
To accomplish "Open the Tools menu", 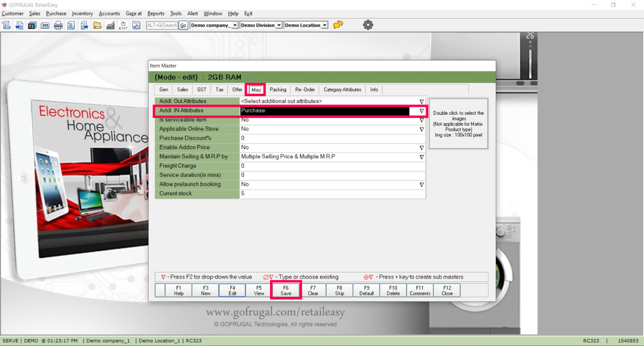I will pos(176,14).
